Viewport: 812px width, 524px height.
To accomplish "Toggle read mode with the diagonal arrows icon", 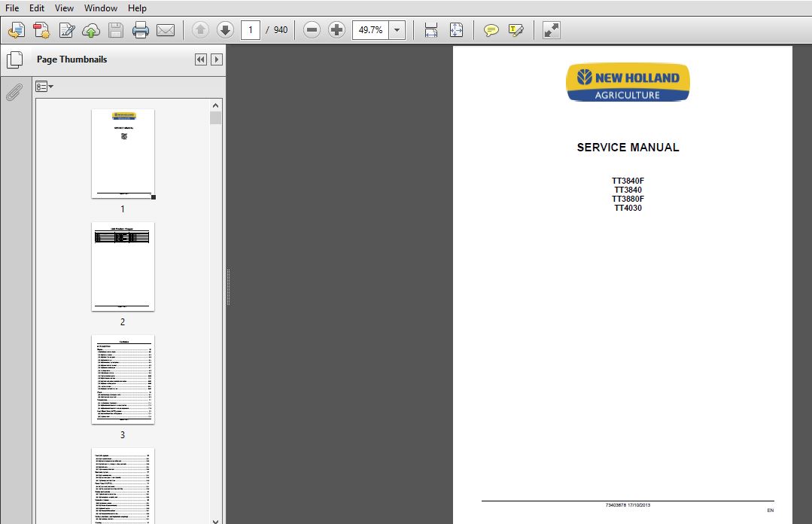I will [x=551, y=30].
